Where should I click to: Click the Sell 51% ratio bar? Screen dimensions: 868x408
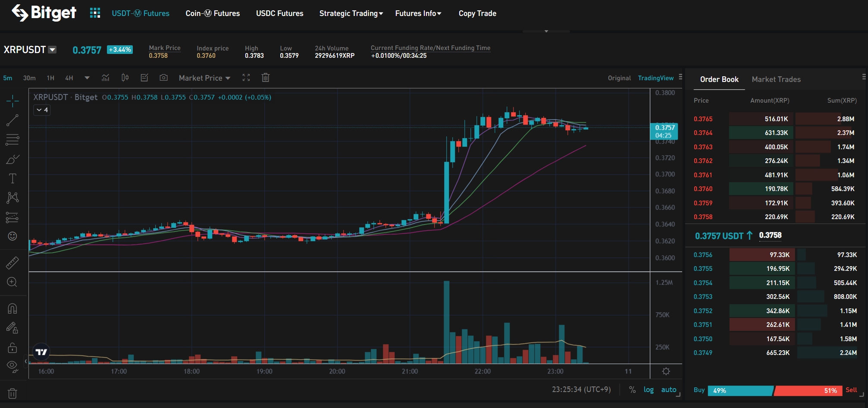(808, 391)
